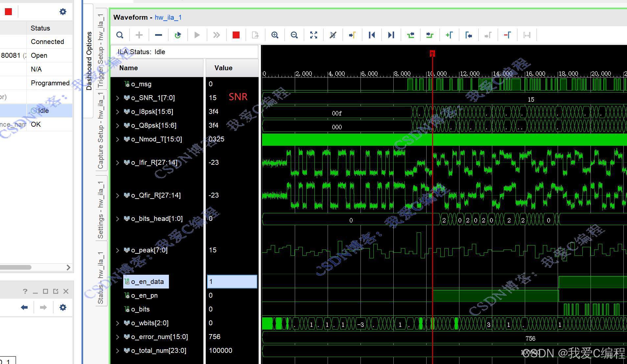Click the scroll right arrow in left panel
The image size is (627, 364).
[68, 267]
